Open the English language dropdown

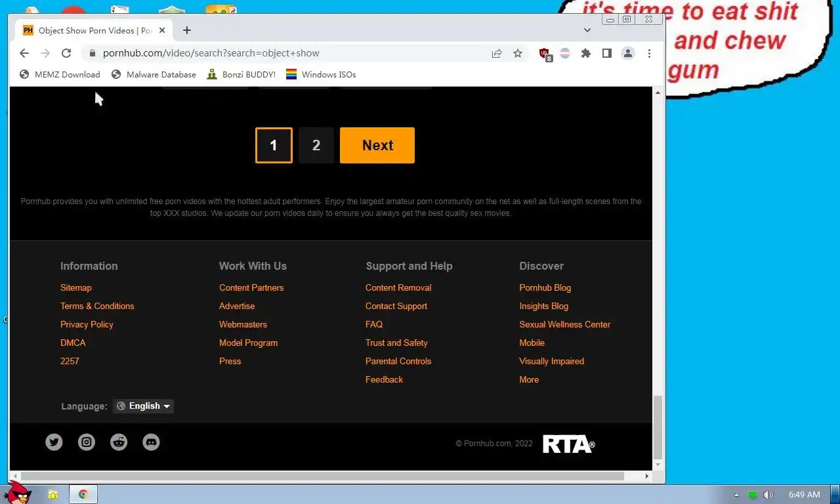coord(143,406)
